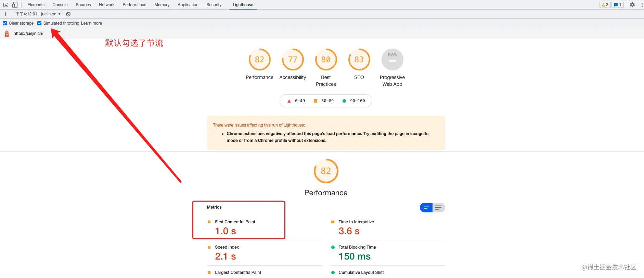Image resolution: width=644 pixels, height=278 pixels.
Task: Disable the Simulated throttling checkbox
Action: point(39,23)
